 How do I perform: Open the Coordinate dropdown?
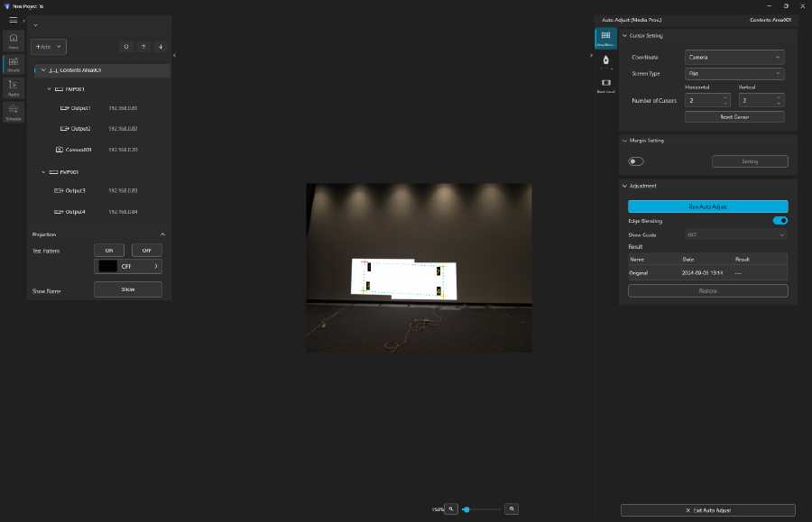pyautogui.click(x=734, y=57)
